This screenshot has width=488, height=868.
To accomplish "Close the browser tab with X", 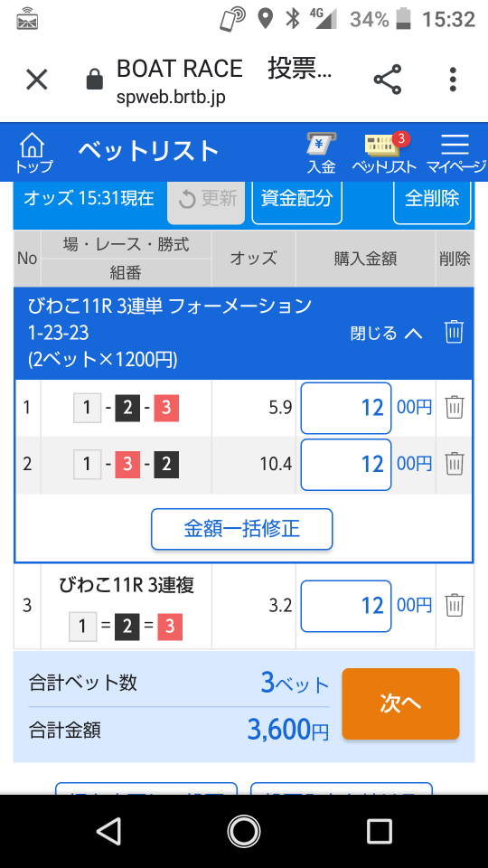I will point(37,80).
